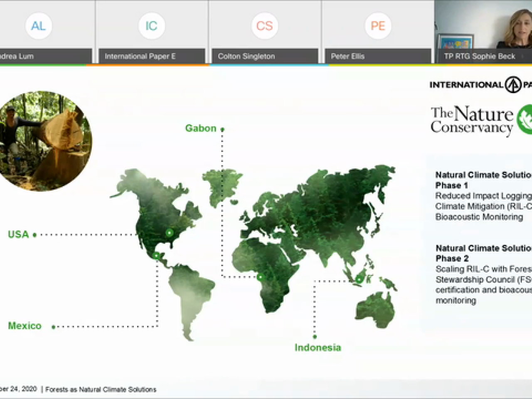Click the USA location marker on map
The height and width of the screenshot is (399, 532).
[x=169, y=233]
